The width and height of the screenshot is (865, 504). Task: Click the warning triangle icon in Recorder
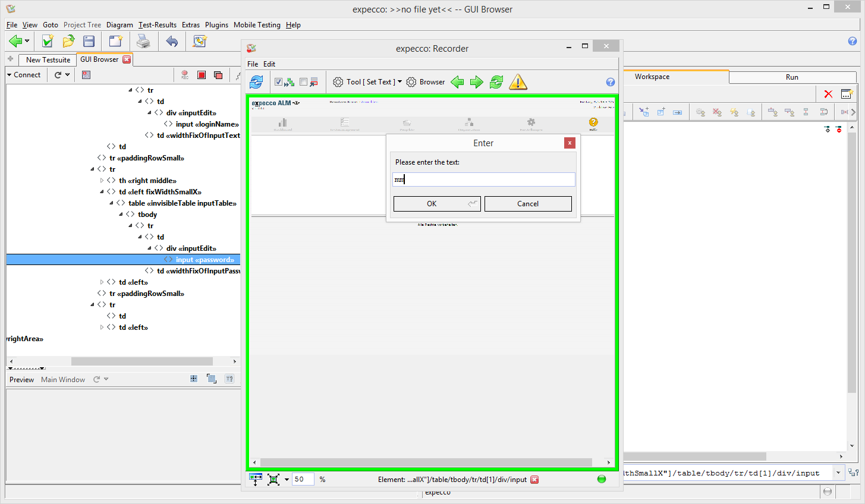click(518, 82)
